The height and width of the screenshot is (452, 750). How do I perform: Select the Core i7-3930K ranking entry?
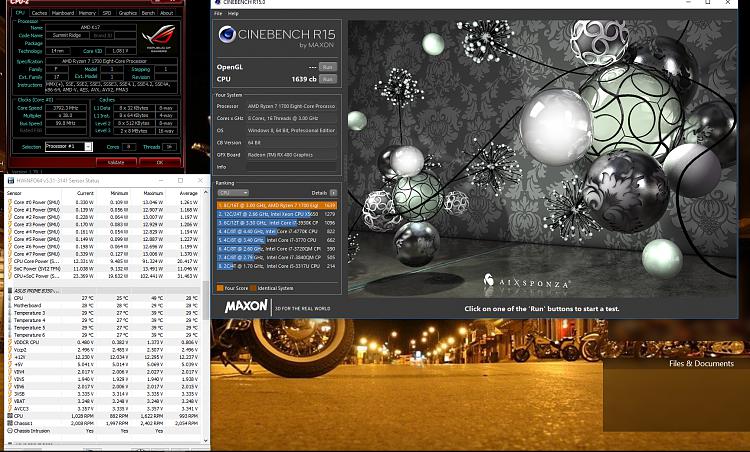point(276,222)
